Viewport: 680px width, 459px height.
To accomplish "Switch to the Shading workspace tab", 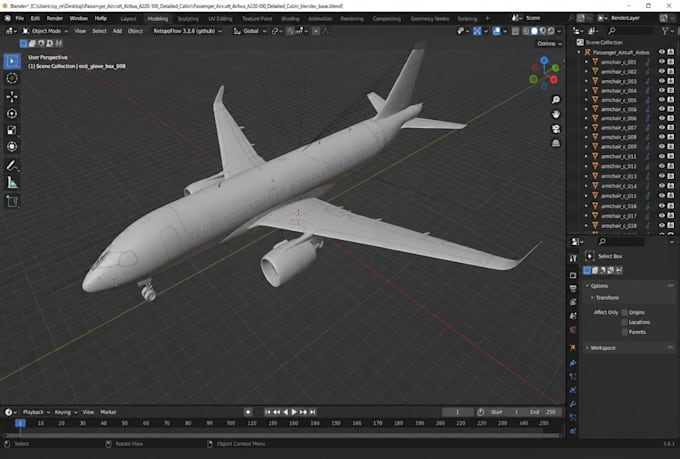I will click(x=290, y=19).
